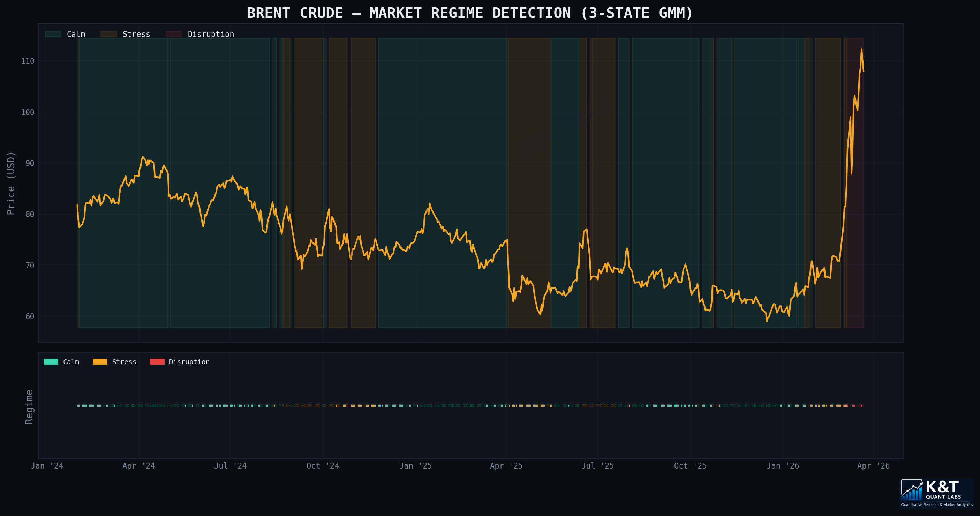Image resolution: width=980 pixels, height=516 pixels.
Task: Click the Stress swatch in the top legend
Action: [x=108, y=34]
